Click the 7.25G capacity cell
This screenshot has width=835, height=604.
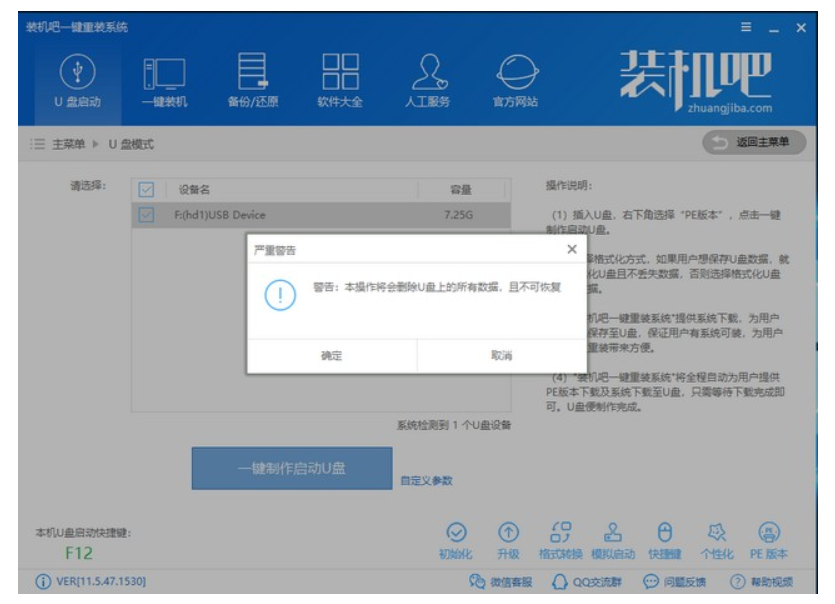click(459, 215)
